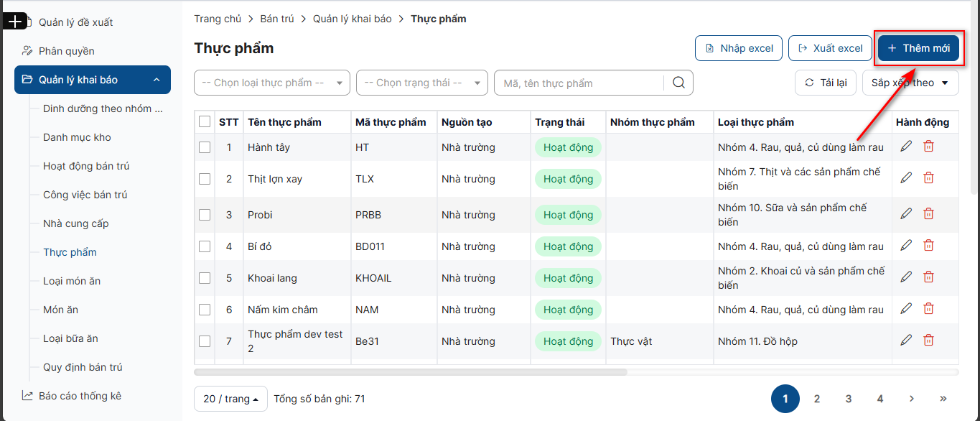
Task: Select all rows with header checkbox
Action: click(205, 122)
